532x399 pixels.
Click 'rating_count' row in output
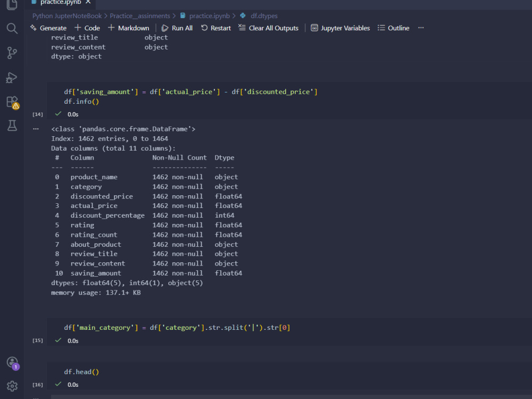tap(148, 235)
